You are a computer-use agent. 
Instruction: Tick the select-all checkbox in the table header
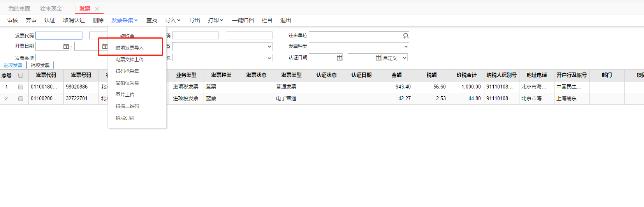[x=21, y=75]
